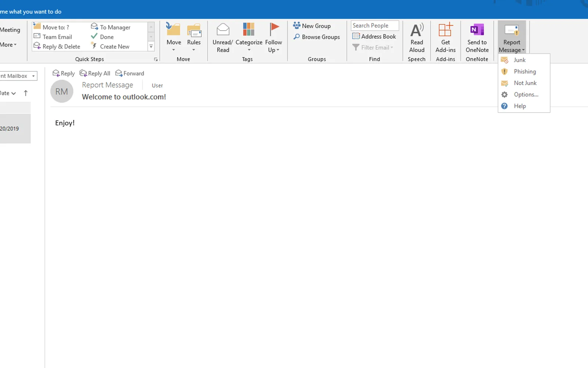588x368 pixels.
Task: Expand the Quick Steps gallery
Action: tap(151, 46)
